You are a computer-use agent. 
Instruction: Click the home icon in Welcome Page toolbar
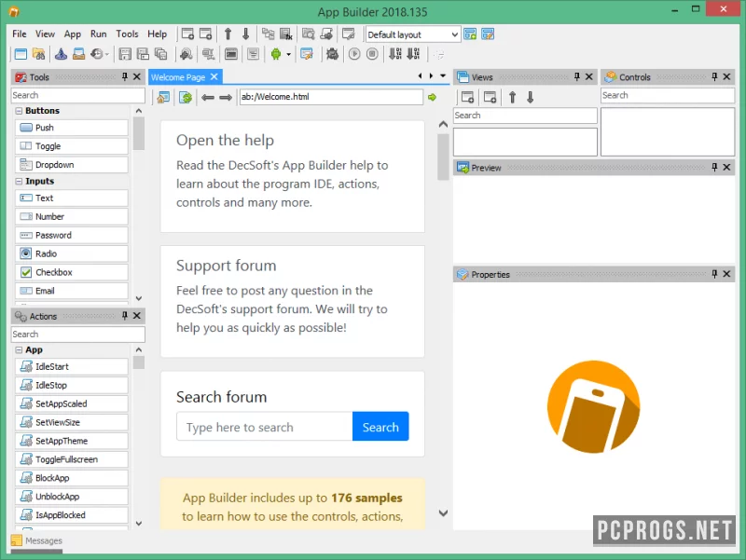(163, 98)
